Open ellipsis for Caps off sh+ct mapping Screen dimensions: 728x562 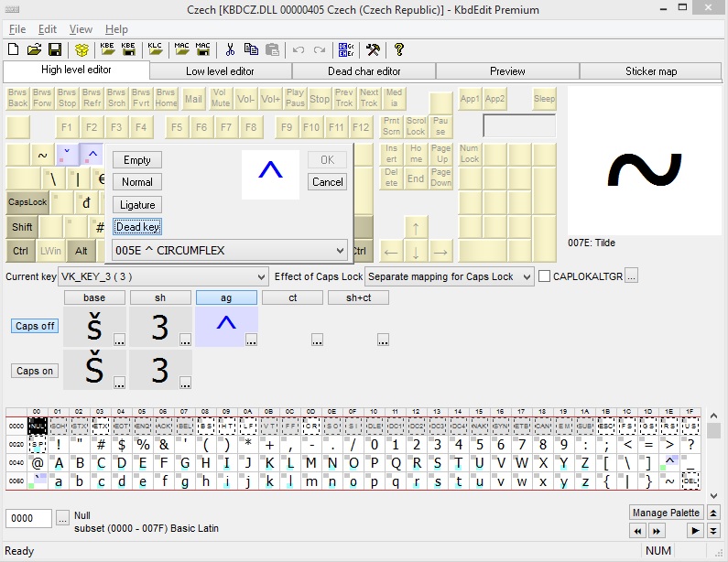pyautogui.click(x=383, y=340)
